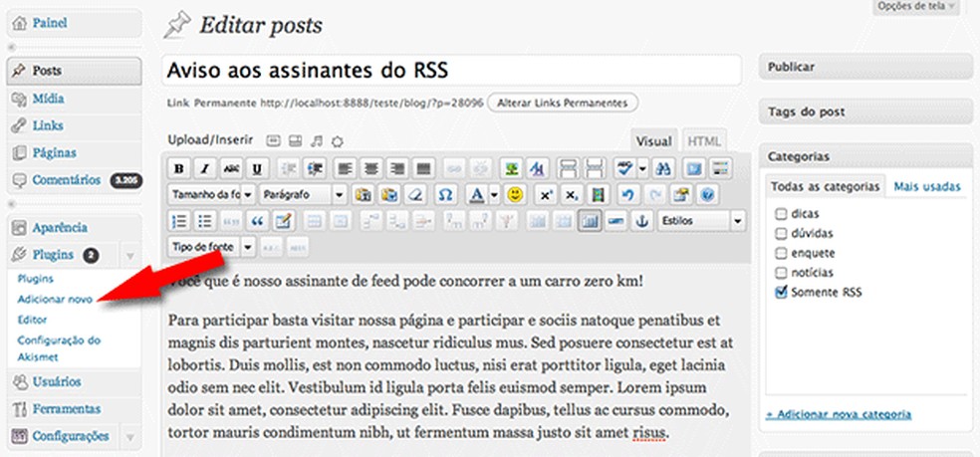This screenshot has width=980, height=457.
Task: Expand the Publicar panel header
Action: coord(866,67)
